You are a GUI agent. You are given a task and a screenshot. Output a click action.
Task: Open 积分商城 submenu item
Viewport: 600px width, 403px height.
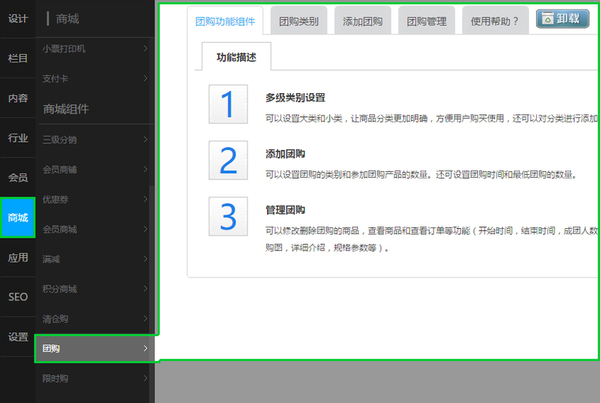tap(95, 289)
